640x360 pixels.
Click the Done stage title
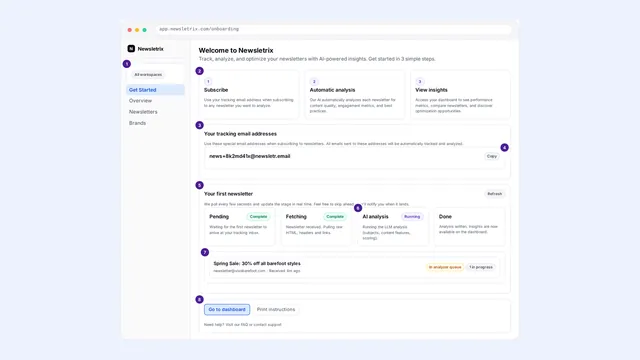coord(445,217)
